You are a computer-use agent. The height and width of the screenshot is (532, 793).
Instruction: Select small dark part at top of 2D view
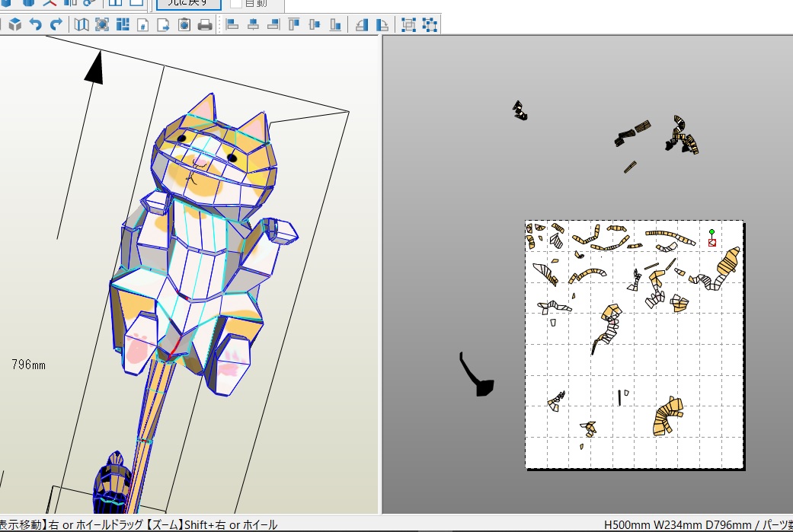pyautogui.click(x=520, y=110)
